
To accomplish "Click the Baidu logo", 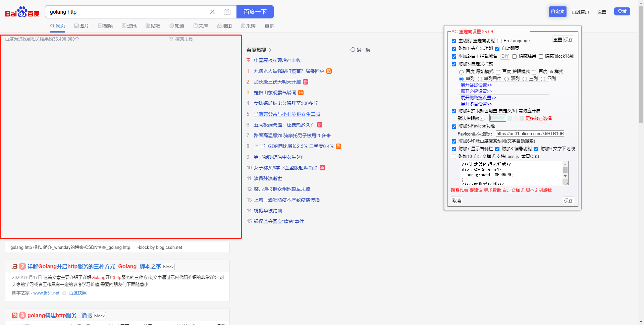I will click(21, 11).
